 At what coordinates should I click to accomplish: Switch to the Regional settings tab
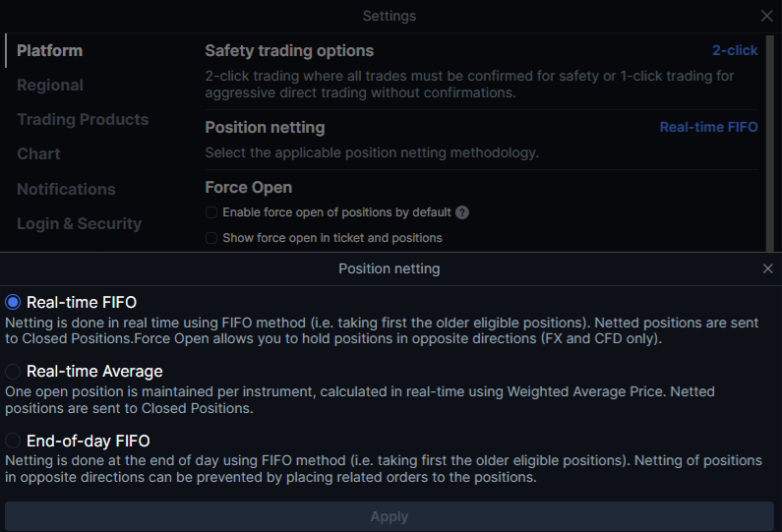pos(50,86)
